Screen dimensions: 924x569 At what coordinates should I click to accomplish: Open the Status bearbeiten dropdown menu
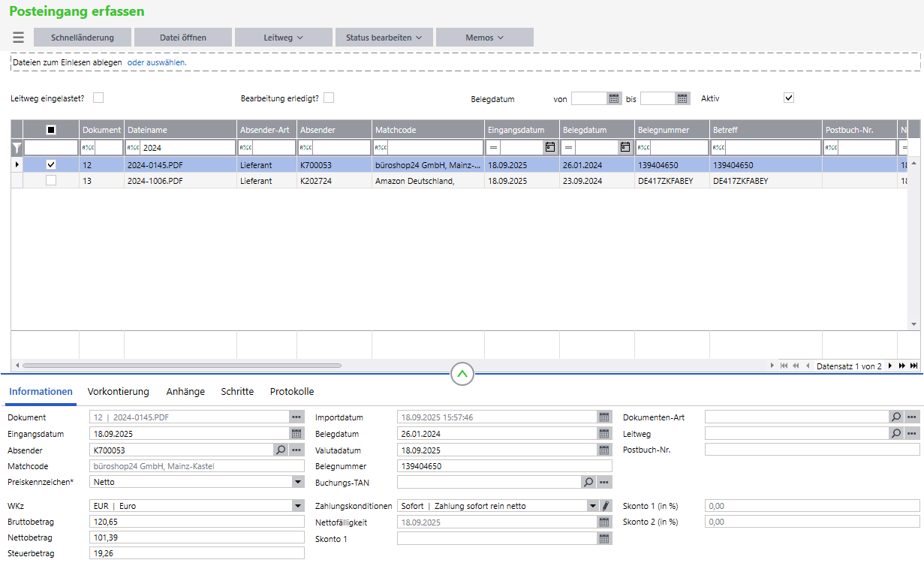click(x=384, y=38)
